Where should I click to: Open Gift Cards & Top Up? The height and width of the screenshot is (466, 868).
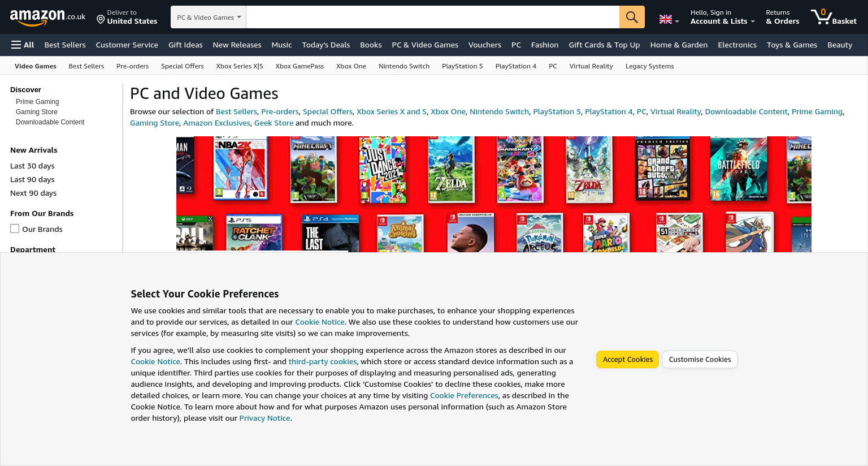[x=604, y=45]
